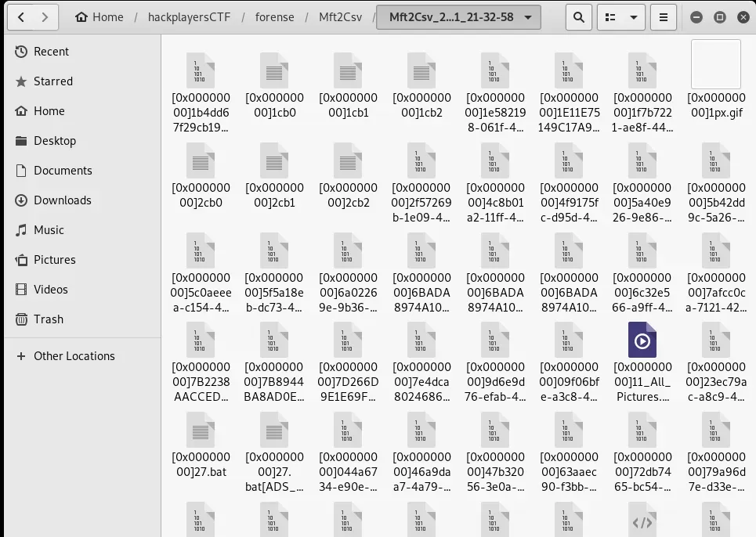Screen dimensions: 756x537
Task: Select the 11_All_Pictures video file icon
Action: tap(642, 341)
